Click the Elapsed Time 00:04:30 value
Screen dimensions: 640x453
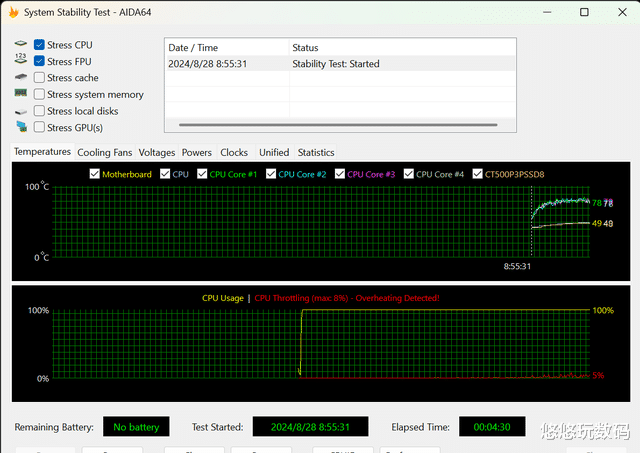pyautogui.click(x=492, y=427)
